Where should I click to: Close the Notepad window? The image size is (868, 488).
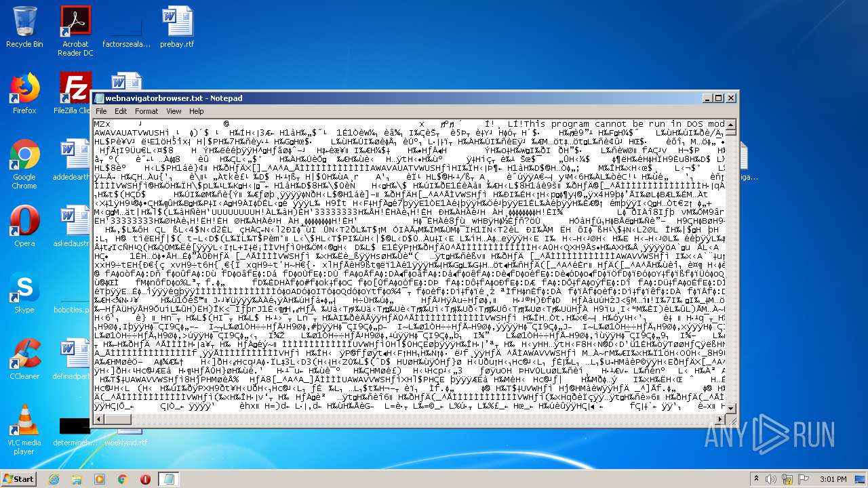731,98
